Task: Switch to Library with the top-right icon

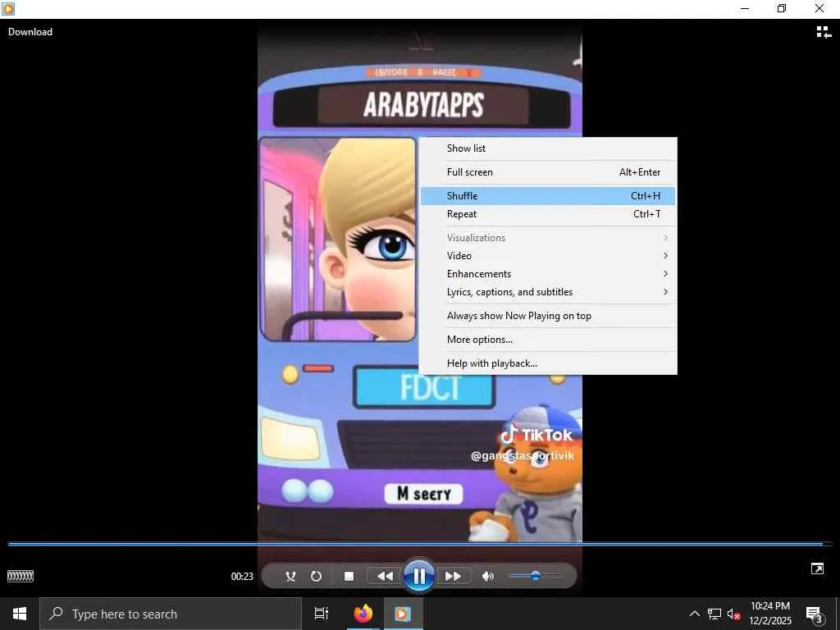Action: [824, 32]
